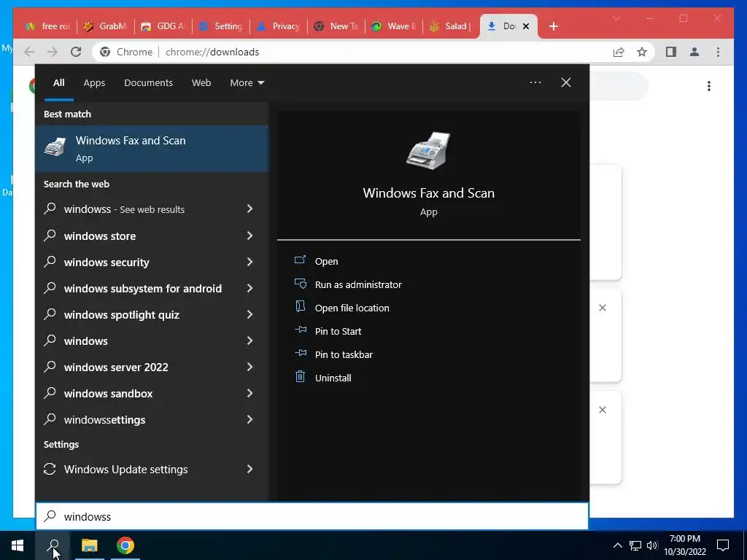Switch to the Privacy Chrome tab

pyautogui.click(x=279, y=26)
